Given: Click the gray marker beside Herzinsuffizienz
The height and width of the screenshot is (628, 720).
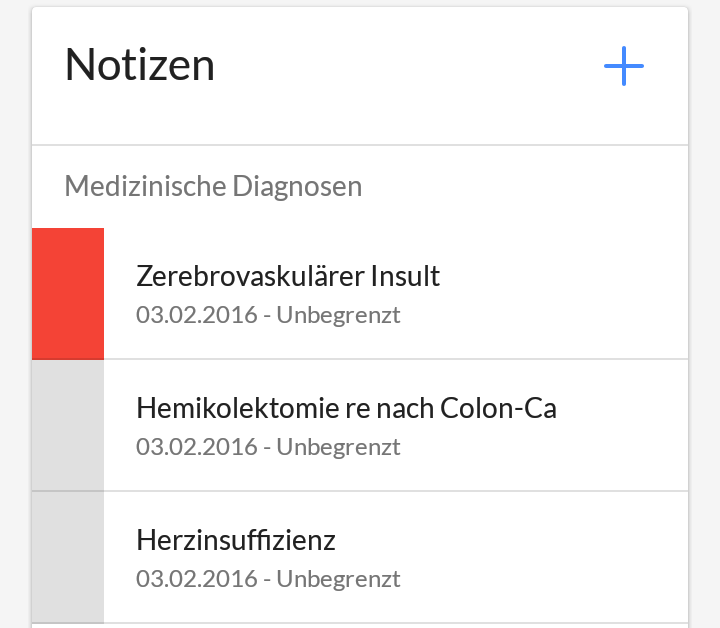Looking at the screenshot, I should click(x=68, y=557).
